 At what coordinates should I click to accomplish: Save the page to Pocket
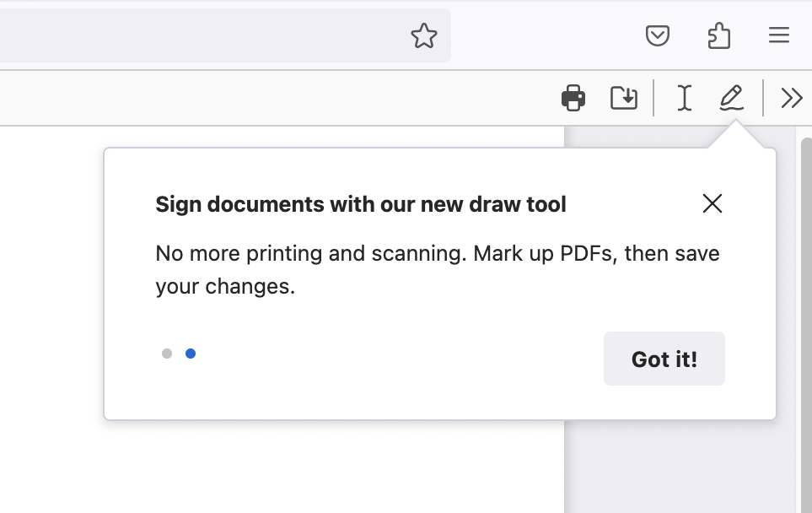[x=658, y=35]
